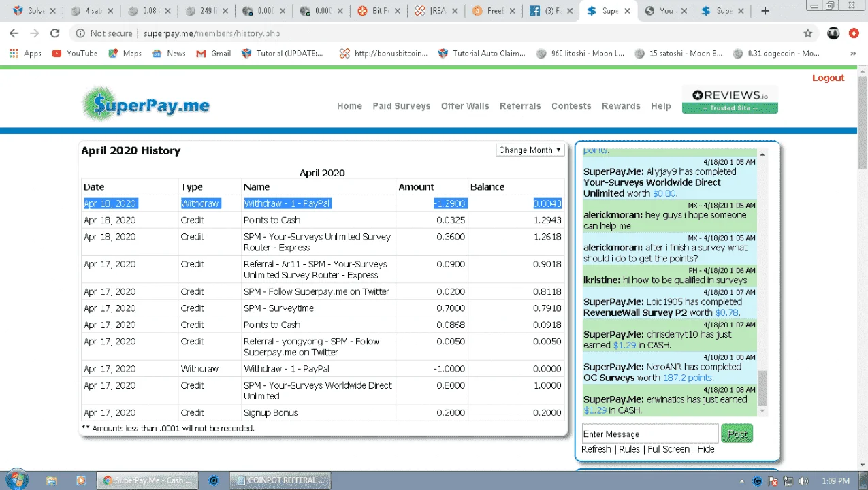Open the Gmail bookmark
Viewport: 868px width, 490px height.
coord(214,53)
